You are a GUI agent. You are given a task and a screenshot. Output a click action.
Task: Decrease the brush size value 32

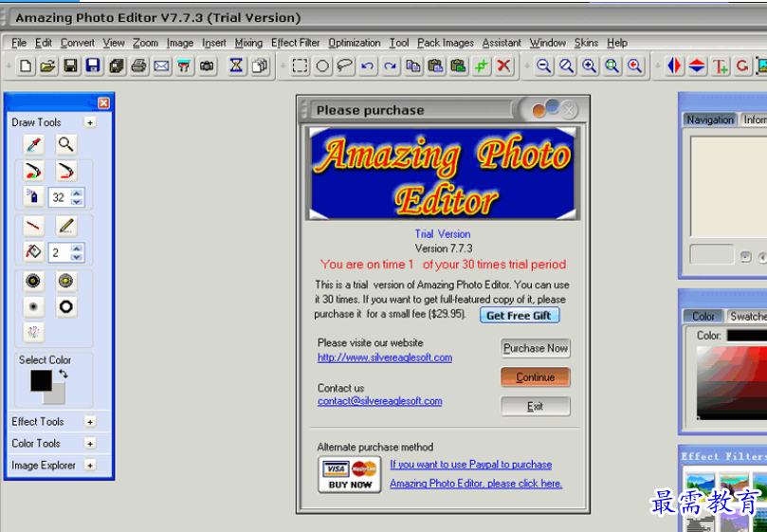(76, 201)
